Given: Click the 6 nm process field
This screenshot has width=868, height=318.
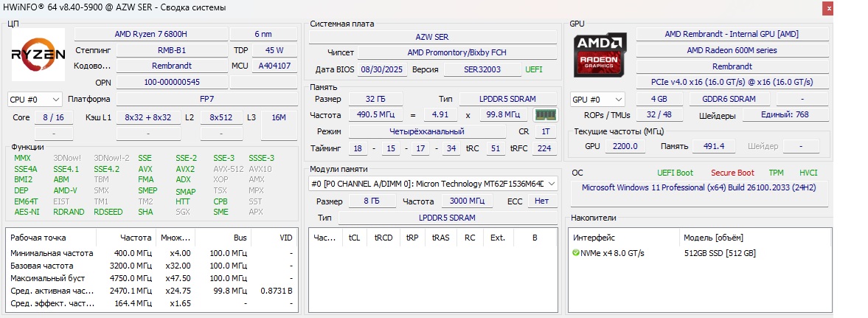Looking at the screenshot, I should click(263, 34).
